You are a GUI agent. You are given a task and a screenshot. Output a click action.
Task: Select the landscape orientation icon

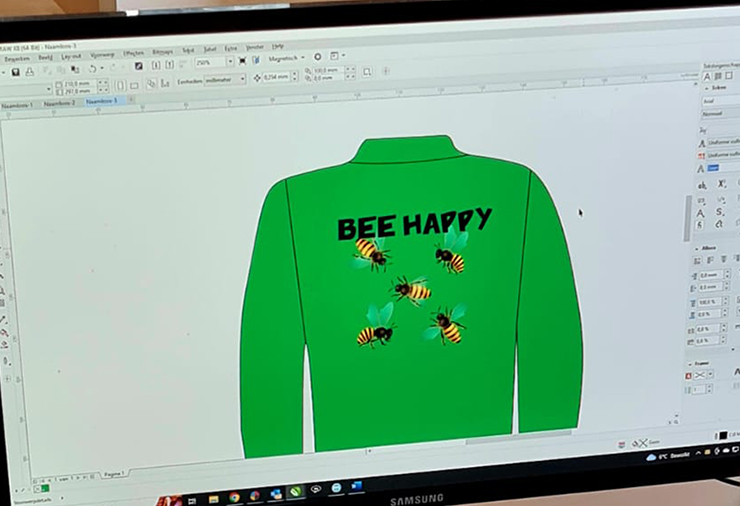[133, 85]
